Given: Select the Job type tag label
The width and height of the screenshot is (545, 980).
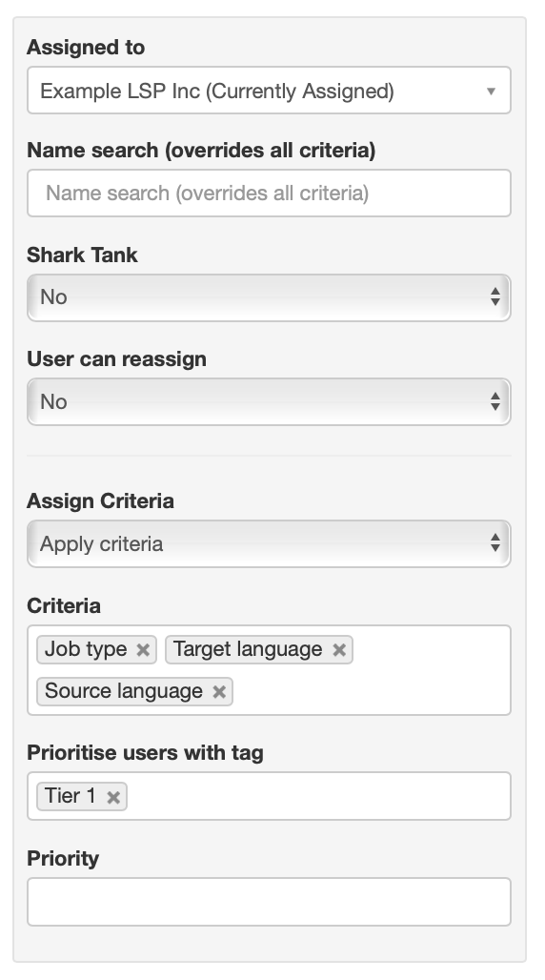Looking at the screenshot, I should (87, 649).
